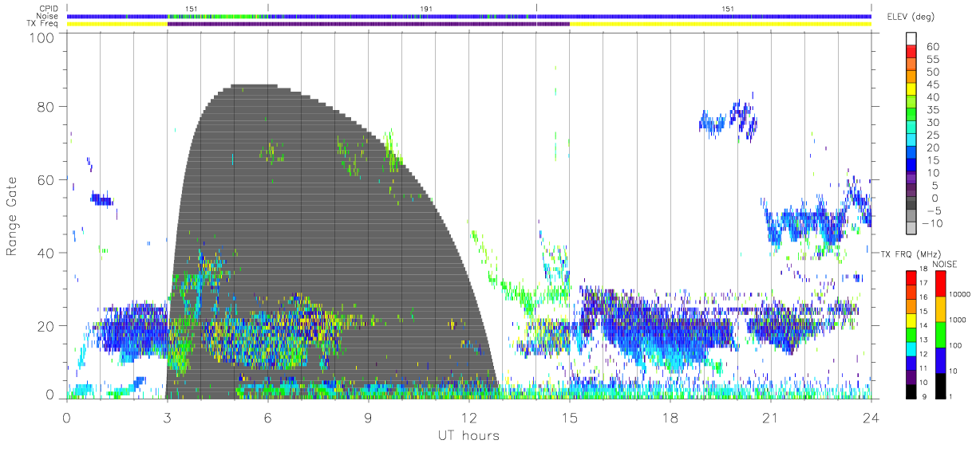Click the '9' UT hours axis tick
980x452 pixels.
point(368,417)
